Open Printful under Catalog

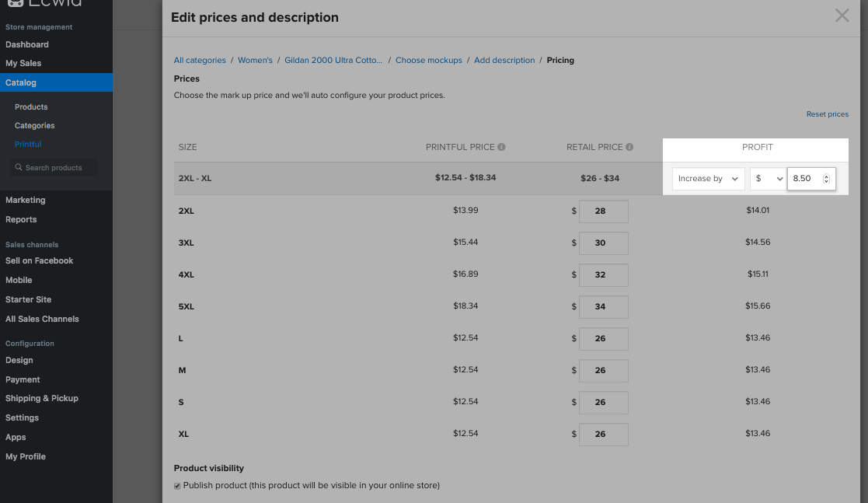click(28, 144)
